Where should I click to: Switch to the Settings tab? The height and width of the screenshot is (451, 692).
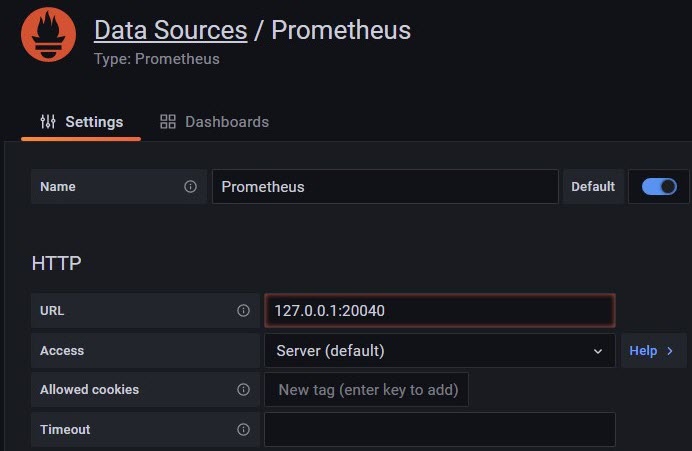82,122
